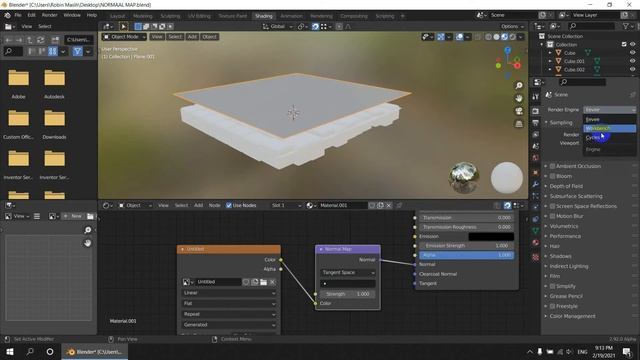Click the file browser refresh icon
640x360 pixels.
coord(40,40)
